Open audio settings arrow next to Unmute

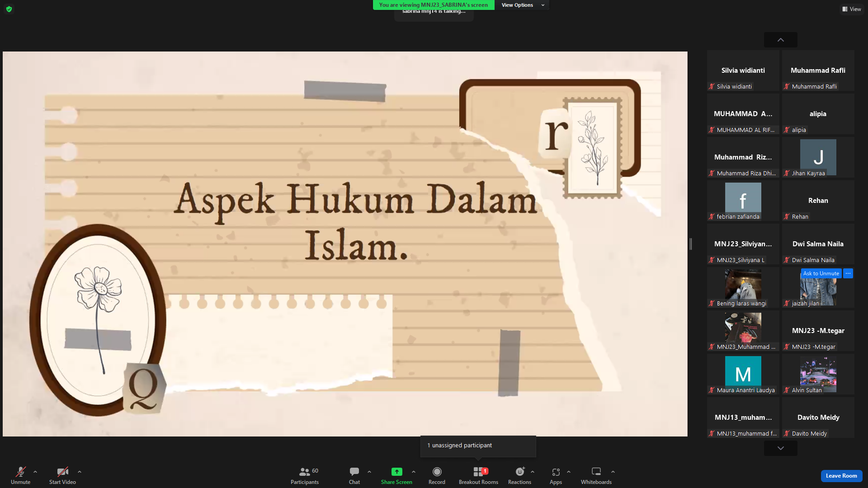35,472
